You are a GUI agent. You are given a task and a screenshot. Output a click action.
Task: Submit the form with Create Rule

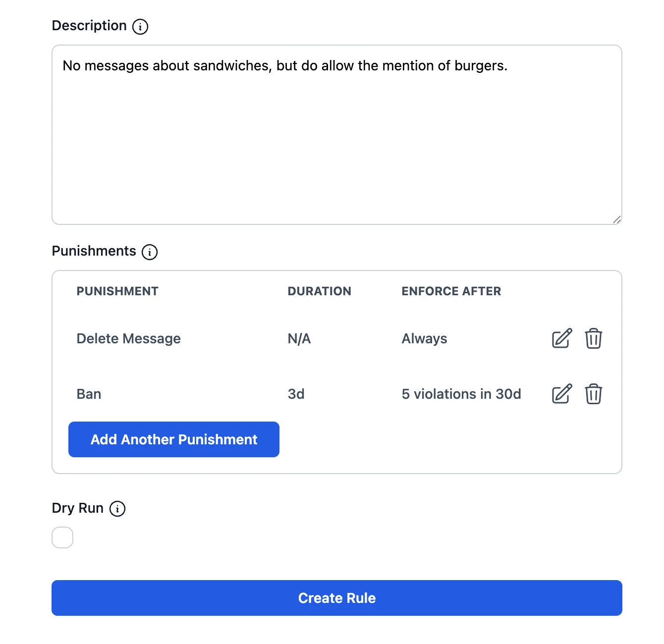(337, 598)
